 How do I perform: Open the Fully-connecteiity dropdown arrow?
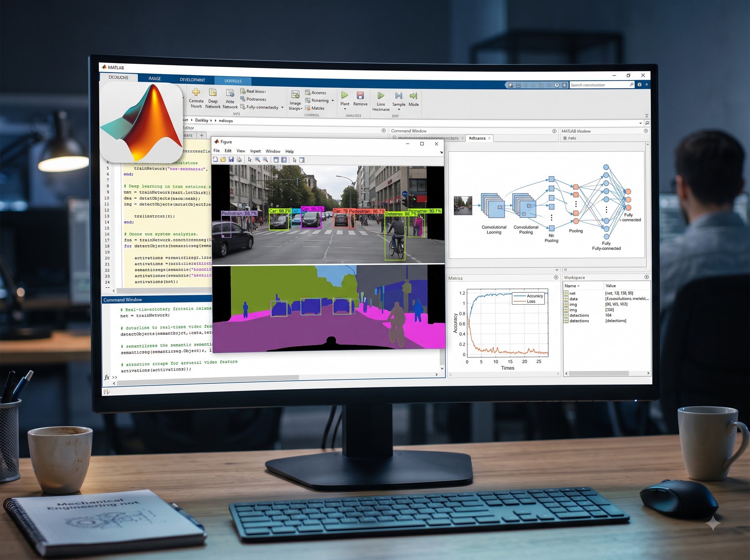(x=282, y=107)
